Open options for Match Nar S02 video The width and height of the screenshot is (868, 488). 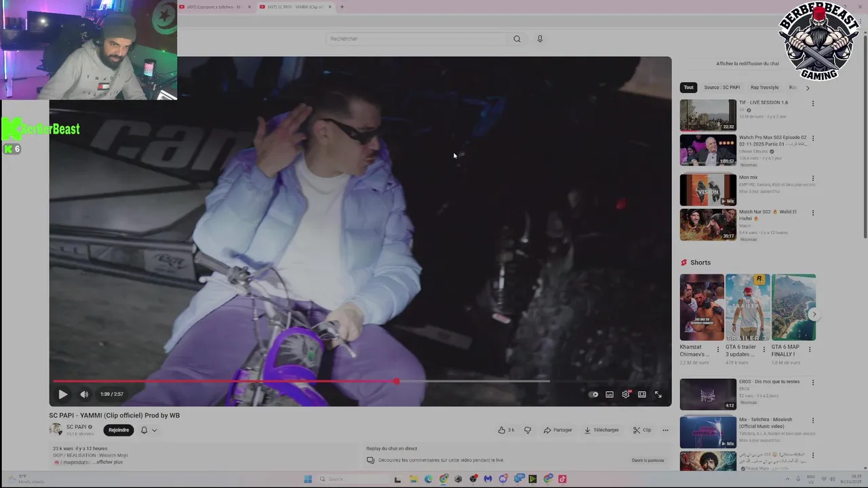(812, 213)
